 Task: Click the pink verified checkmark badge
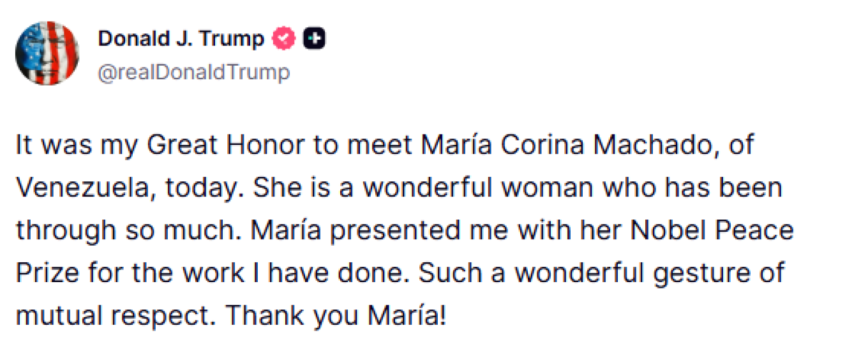[284, 40]
